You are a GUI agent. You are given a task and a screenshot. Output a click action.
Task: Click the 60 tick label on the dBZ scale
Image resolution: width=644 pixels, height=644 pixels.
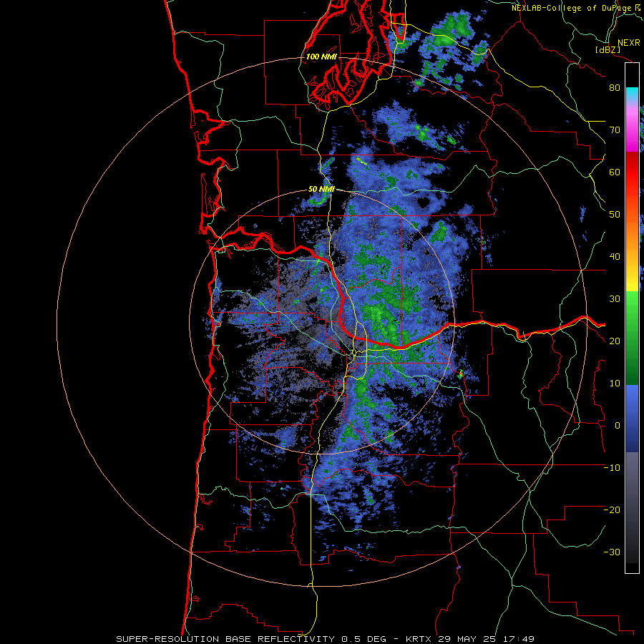click(x=615, y=172)
